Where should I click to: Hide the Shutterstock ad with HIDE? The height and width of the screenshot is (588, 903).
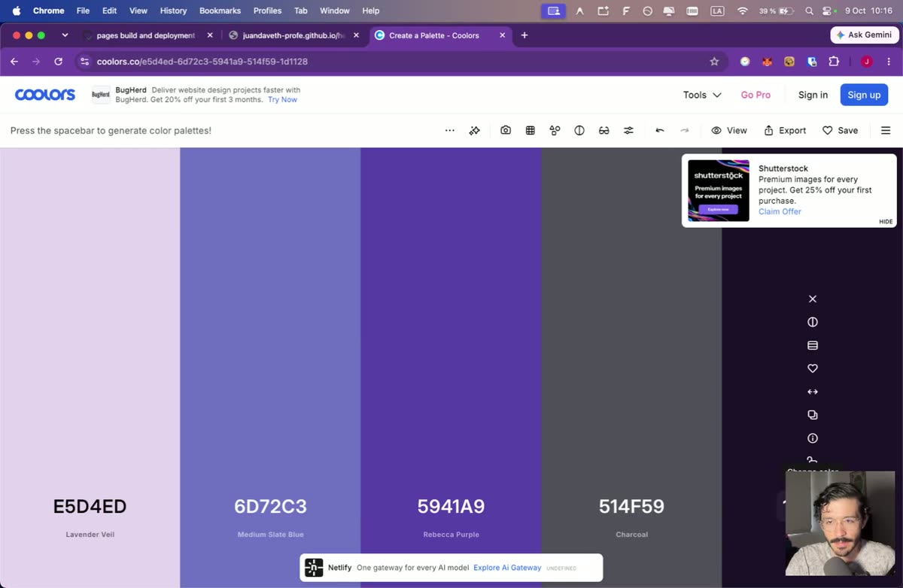886,222
